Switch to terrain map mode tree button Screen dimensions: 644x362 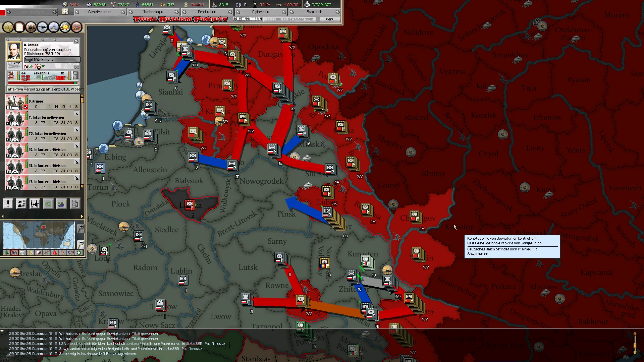(6, 253)
